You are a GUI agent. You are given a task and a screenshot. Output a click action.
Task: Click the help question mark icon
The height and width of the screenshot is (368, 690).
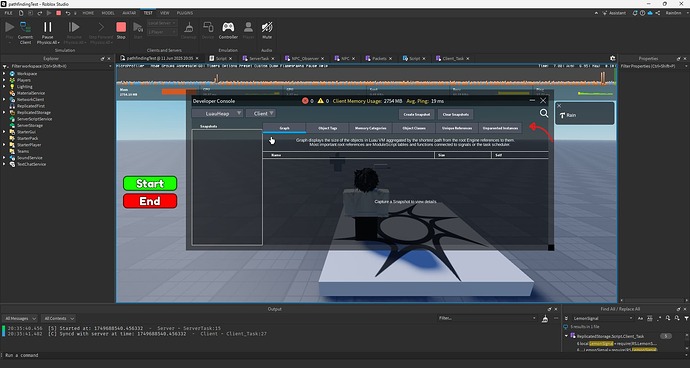(x=642, y=13)
